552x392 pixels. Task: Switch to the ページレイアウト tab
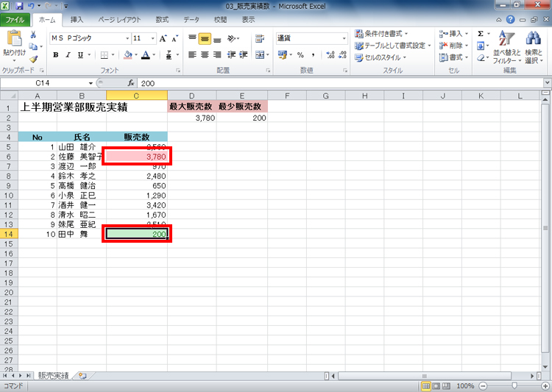119,20
